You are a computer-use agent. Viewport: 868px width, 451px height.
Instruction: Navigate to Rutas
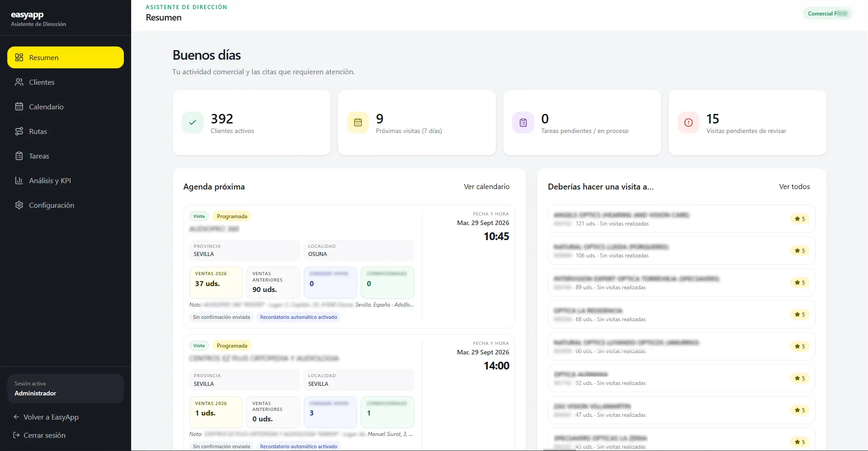tap(66, 131)
